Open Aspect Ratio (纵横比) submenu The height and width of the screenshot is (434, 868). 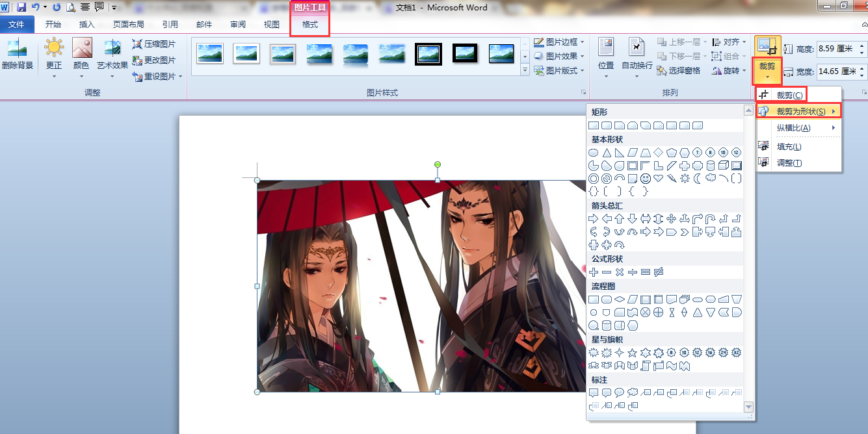tap(799, 127)
